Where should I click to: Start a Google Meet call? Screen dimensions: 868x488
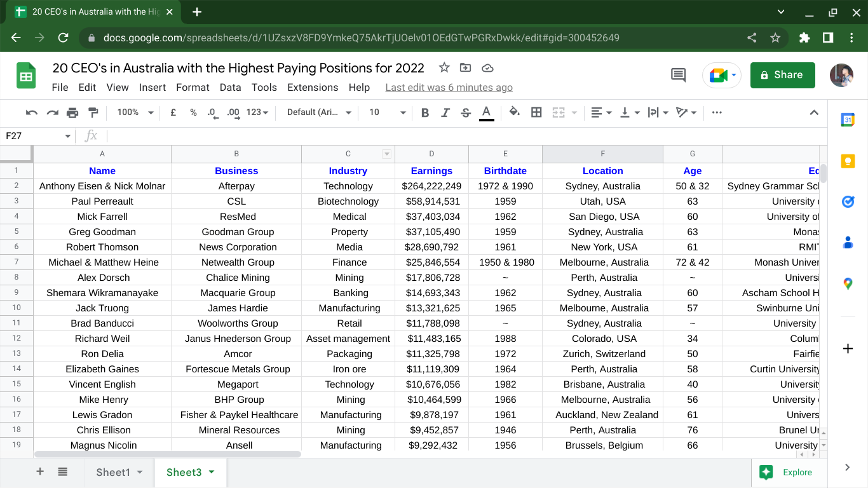(x=722, y=75)
